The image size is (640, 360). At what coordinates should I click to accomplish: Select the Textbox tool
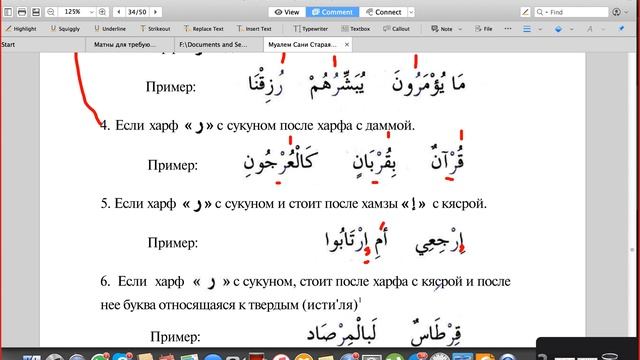pyautogui.click(x=356, y=29)
